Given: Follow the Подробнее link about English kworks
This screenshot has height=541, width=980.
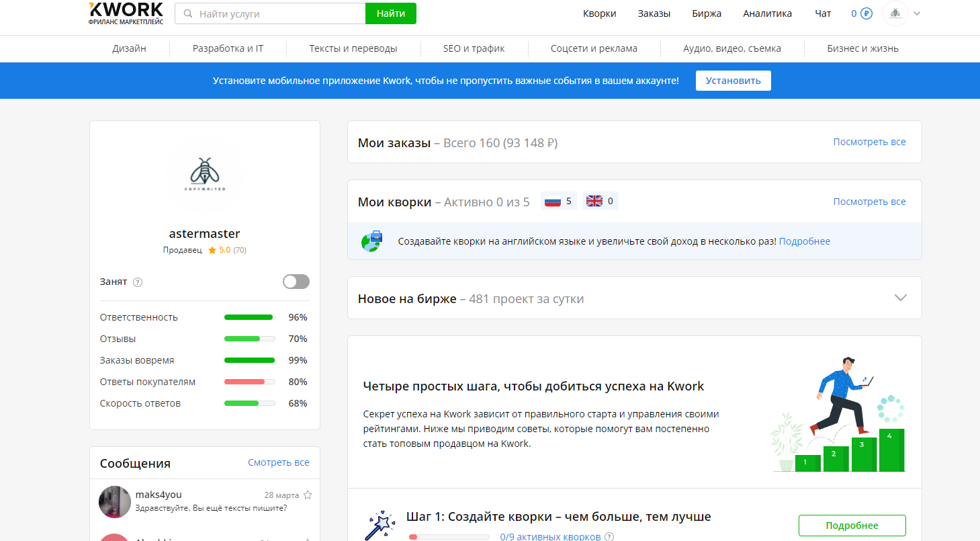Looking at the screenshot, I should (x=805, y=241).
